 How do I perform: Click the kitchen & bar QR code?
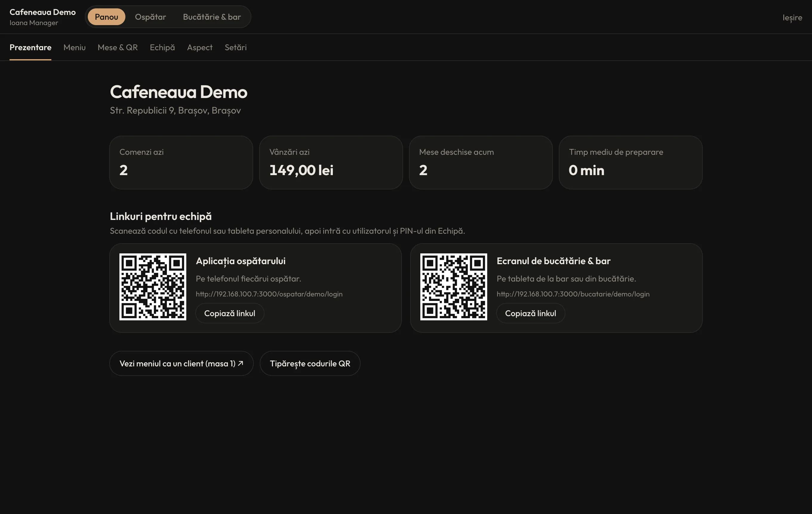pos(453,287)
